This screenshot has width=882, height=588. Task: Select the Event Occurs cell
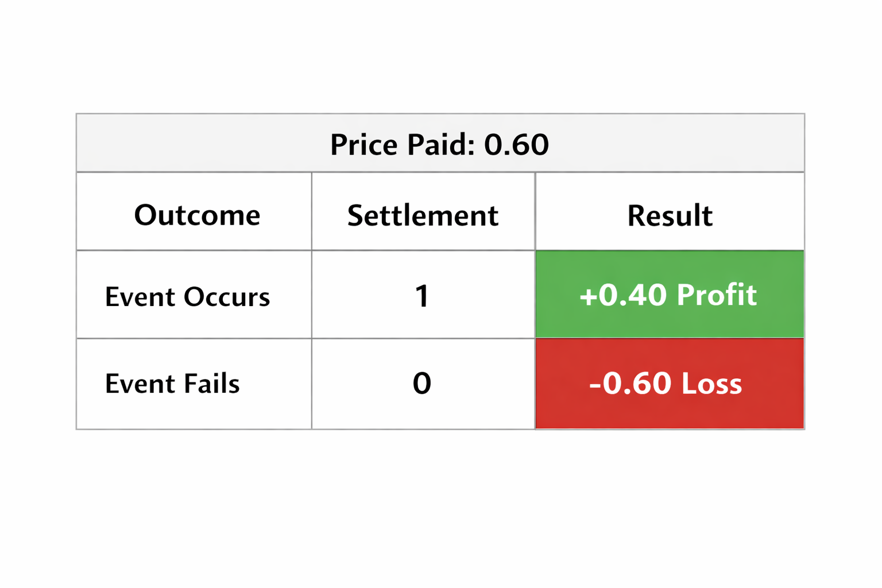[187, 297]
